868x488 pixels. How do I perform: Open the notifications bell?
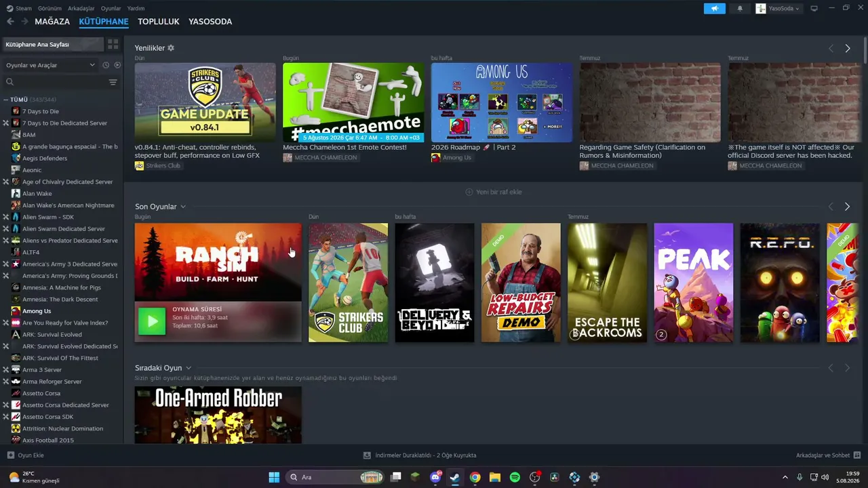740,8
